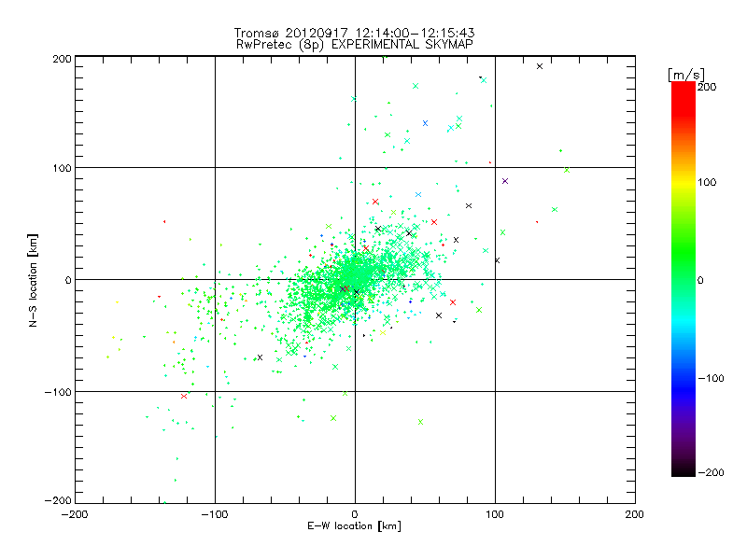
Task: Click the E-W axis '100' tick label
Action: click(495, 514)
